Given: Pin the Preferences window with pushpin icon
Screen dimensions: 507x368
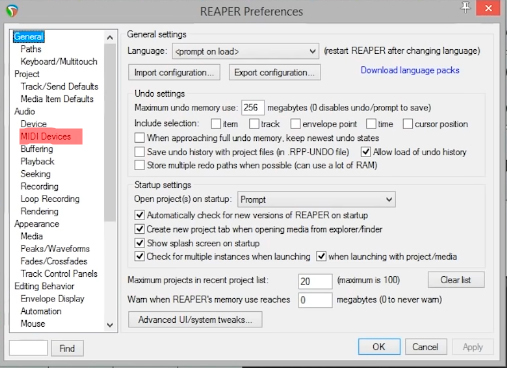Looking at the screenshot, I should pyautogui.click(x=466, y=7).
